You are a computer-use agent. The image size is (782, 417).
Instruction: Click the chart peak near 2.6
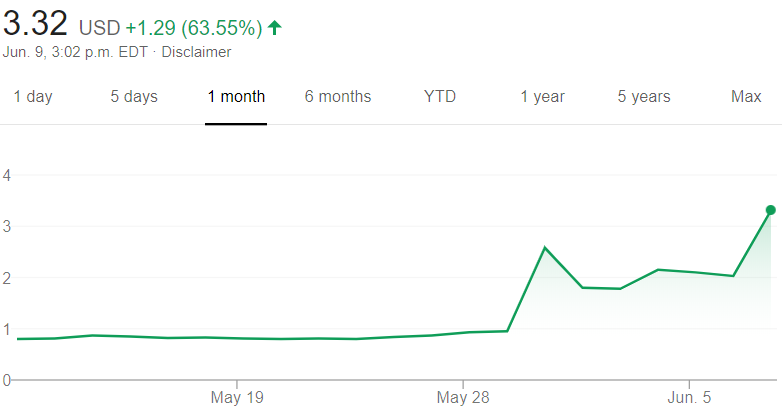[x=545, y=247]
